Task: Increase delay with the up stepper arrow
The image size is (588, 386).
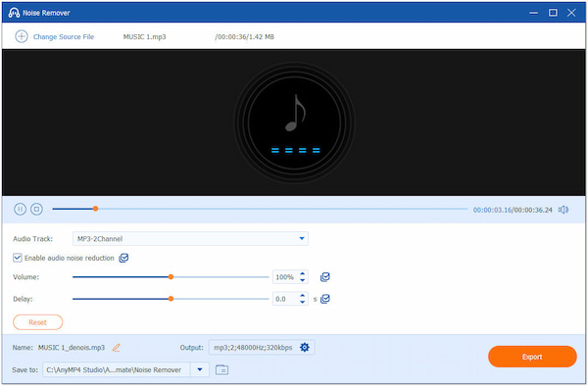Action: 303,296
